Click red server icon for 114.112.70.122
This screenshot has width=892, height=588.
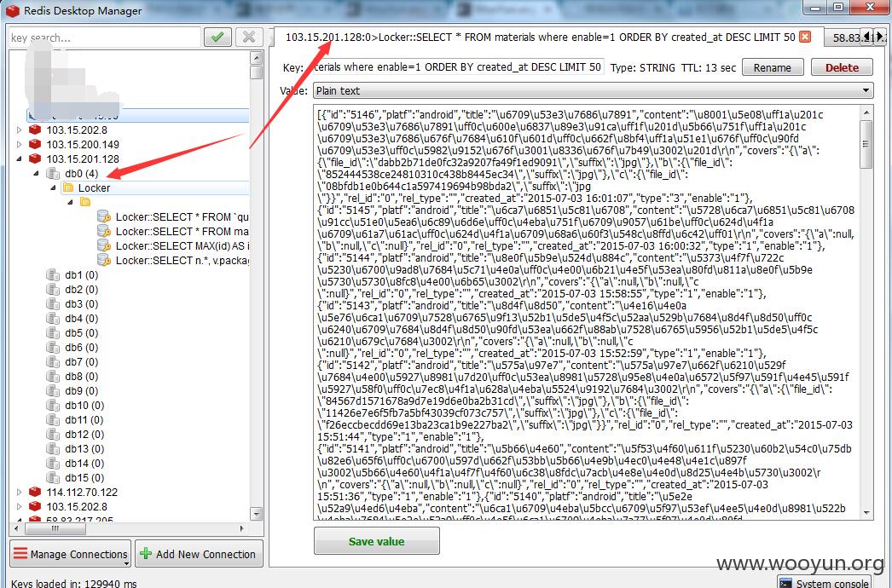(x=35, y=492)
